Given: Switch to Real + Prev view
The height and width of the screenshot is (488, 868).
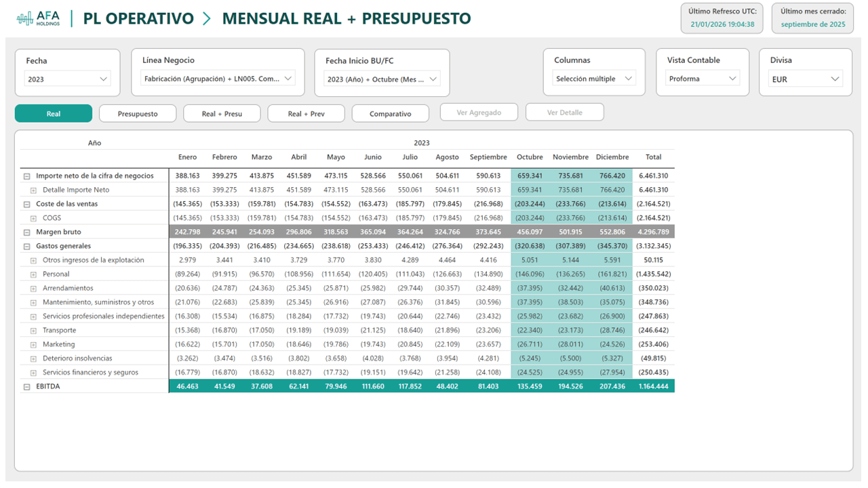Looking at the screenshot, I should pos(306,114).
